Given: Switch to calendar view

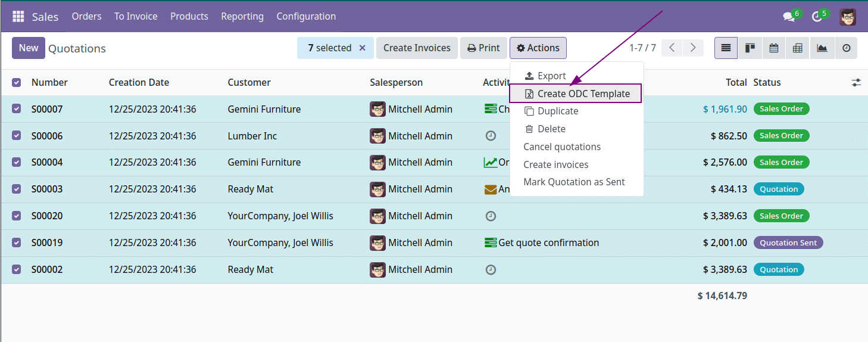Looking at the screenshot, I should pyautogui.click(x=774, y=48).
